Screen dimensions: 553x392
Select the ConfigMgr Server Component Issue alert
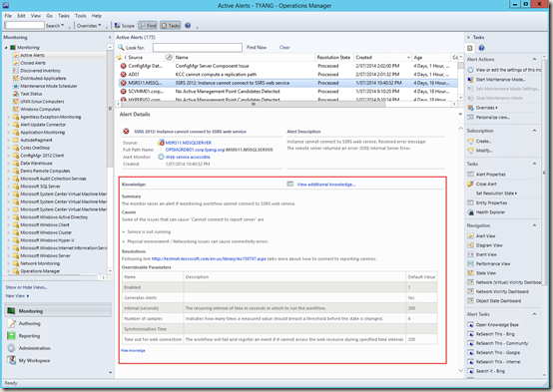(288, 66)
